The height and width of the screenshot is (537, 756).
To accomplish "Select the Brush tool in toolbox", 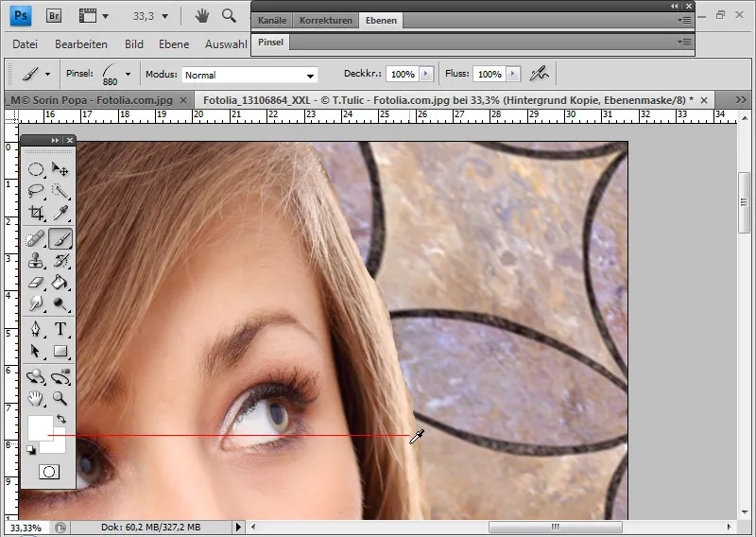I will coord(60,239).
